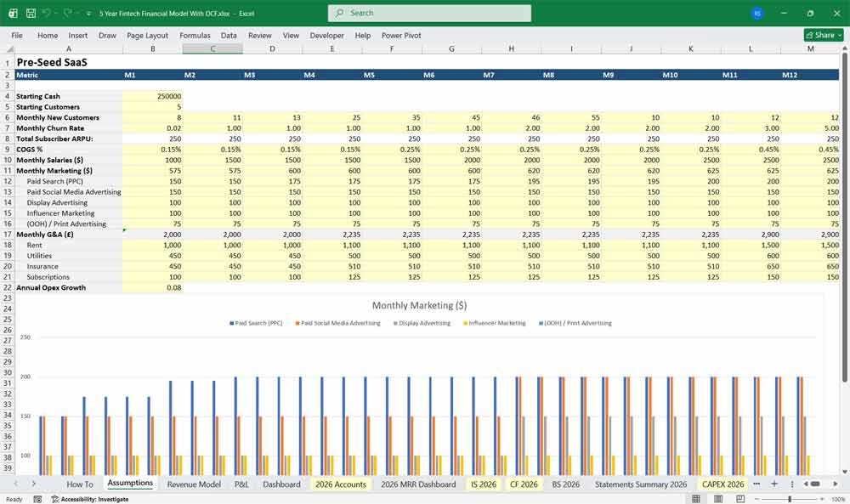Screen dimensions: 850x504
Task: Save the workbook with the Save icon
Action: click(31, 13)
